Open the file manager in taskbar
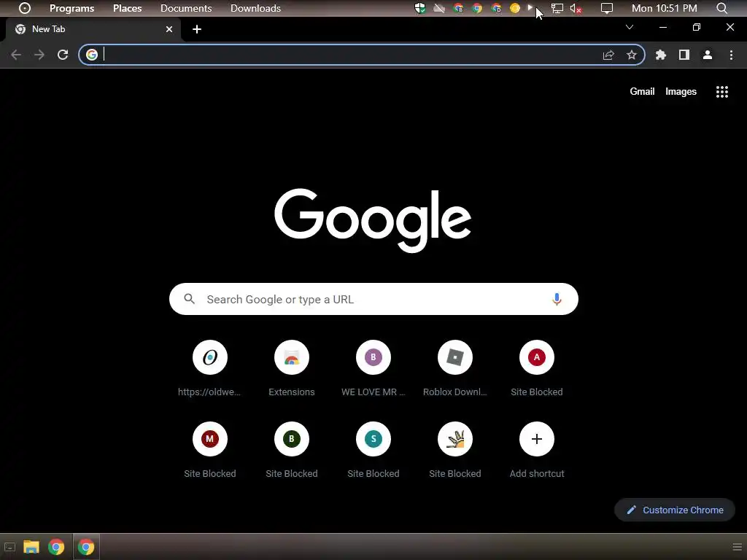The height and width of the screenshot is (560, 747). [x=31, y=547]
